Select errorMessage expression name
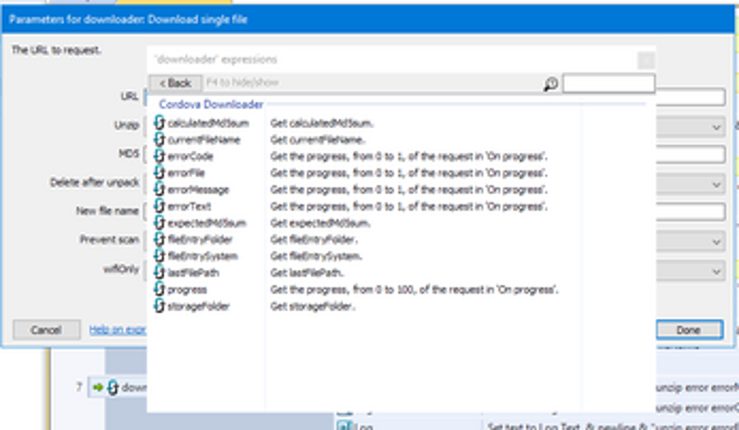This screenshot has height=430, width=739. point(198,190)
